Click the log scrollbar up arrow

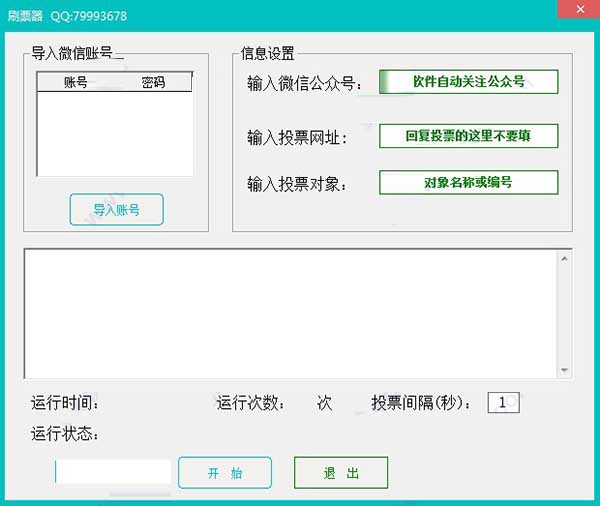pyautogui.click(x=564, y=259)
